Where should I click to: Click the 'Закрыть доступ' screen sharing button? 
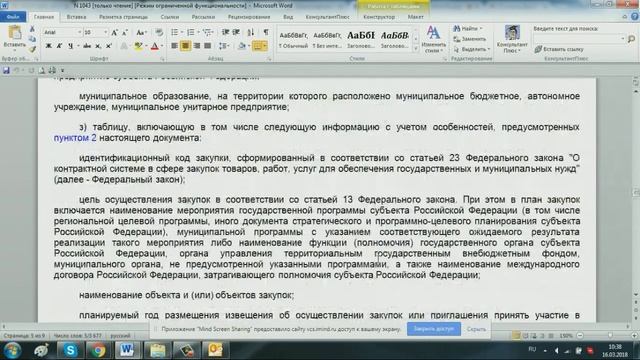click(434, 329)
